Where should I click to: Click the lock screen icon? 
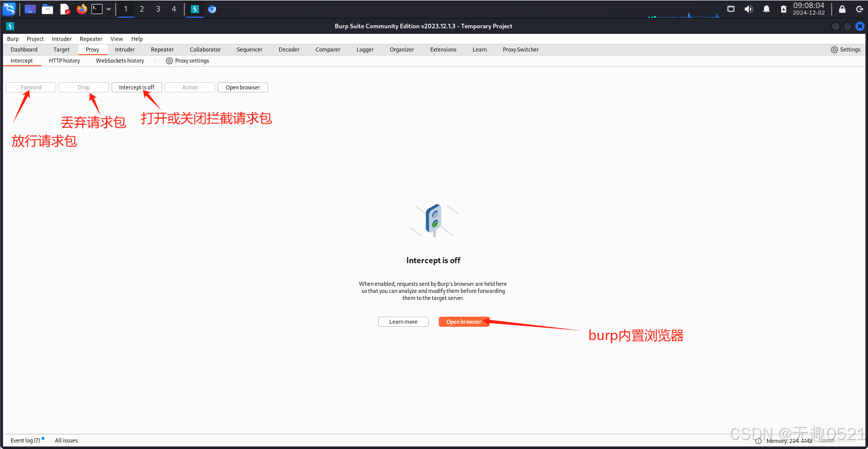pyautogui.click(x=842, y=9)
